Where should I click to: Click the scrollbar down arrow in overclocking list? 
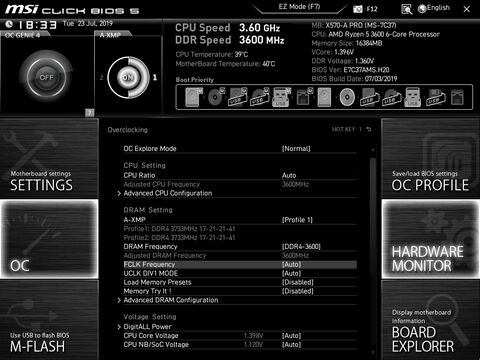[x=373, y=352]
